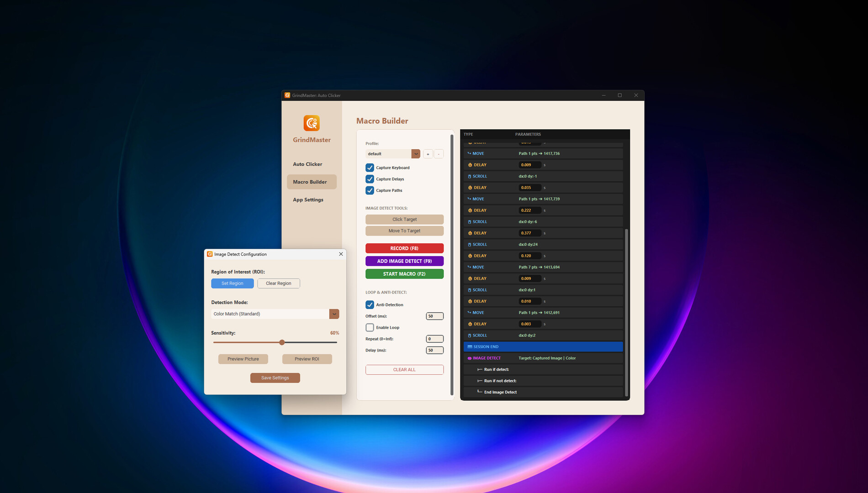868x493 pixels.
Task: Open the App Settings tab
Action: 308,200
